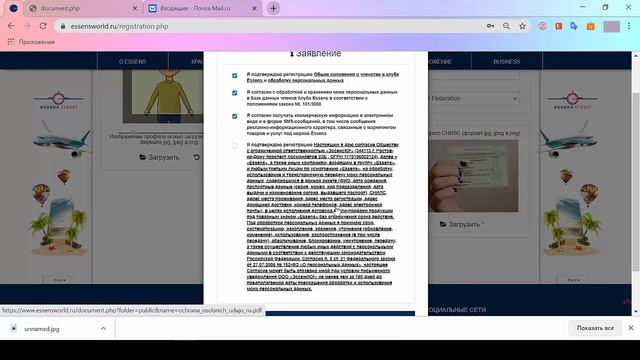Open the browser profile avatar

611,26
